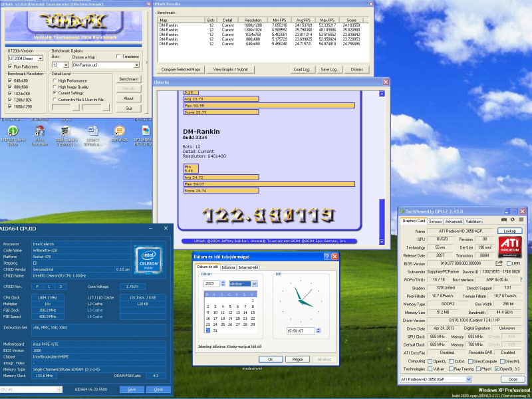The height and width of the screenshot is (399, 532).
Task: Switch to the Időzóna tab
Action: click(x=228, y=267)
